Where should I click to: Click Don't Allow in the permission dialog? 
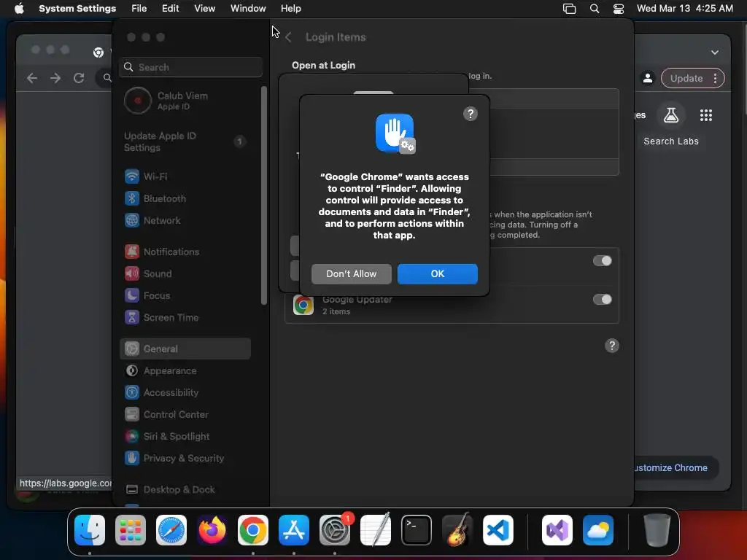point(351,274)
